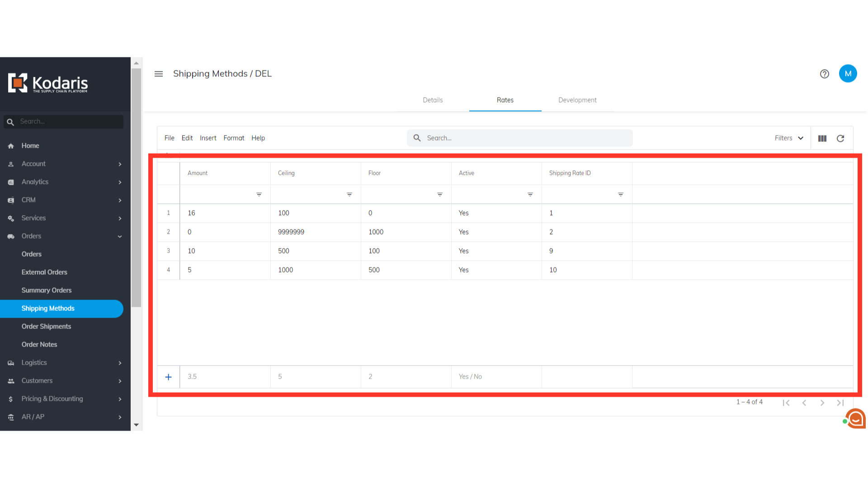Open the help question mark icon
Screen dimensions: 868x488
(x=824, y=74)
